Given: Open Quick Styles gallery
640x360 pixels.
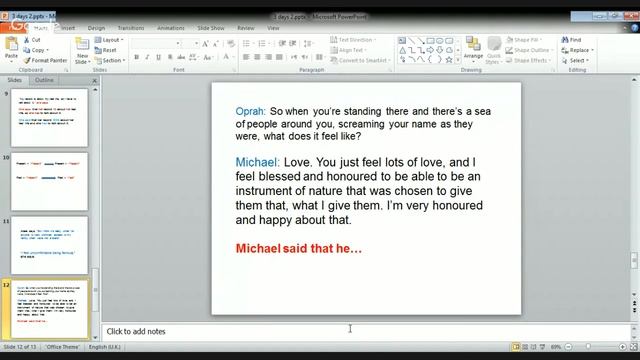Looking at the screenshot, I should 494,50.
